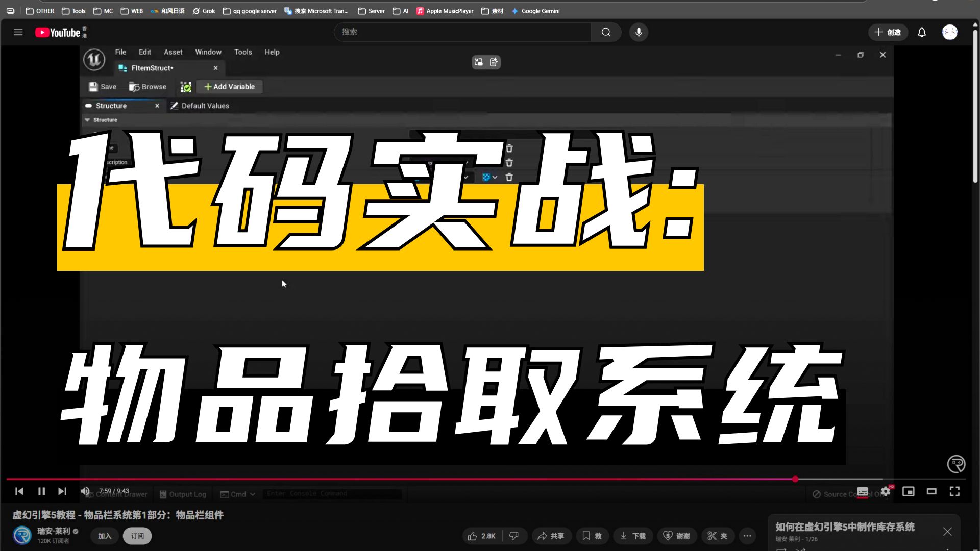Toggle subtitles/closed captions

[x=863, y=492]
